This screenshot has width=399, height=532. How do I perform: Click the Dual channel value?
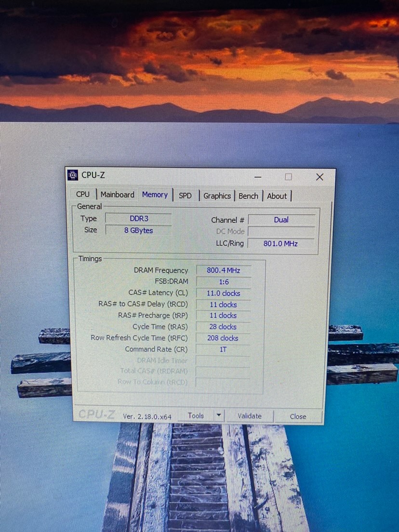(x=281, y=220)
